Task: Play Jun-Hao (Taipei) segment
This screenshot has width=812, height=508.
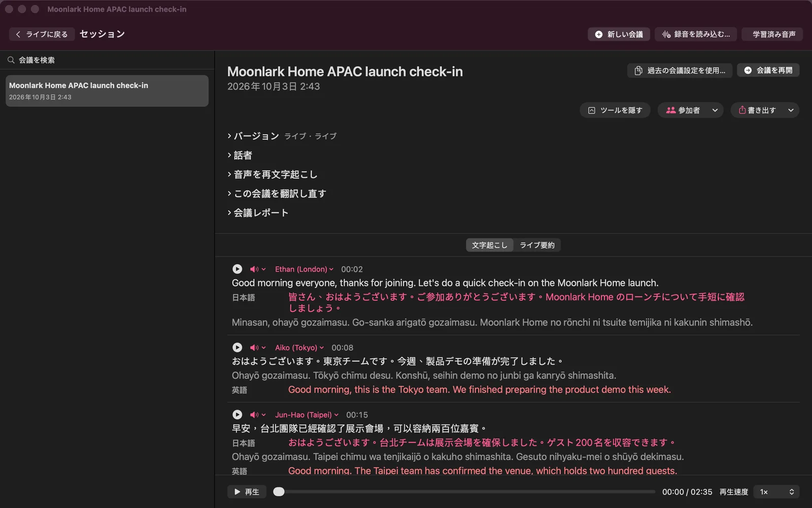Action: click(x=237, y=415)
